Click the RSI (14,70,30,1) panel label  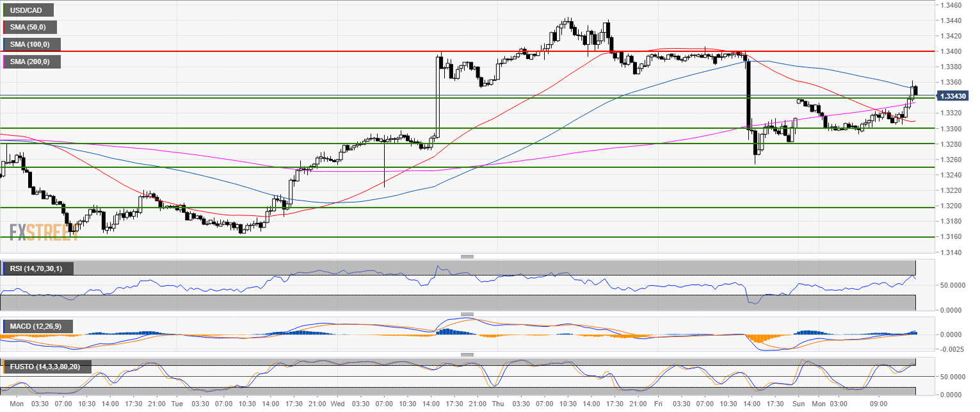(x=38, y=268)
